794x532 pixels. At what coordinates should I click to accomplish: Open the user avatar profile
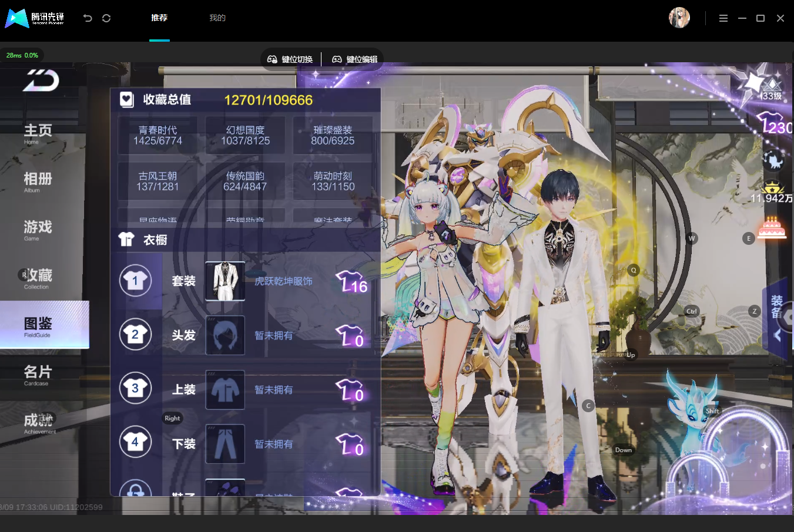pyautogui.click(x=679, y=18)
